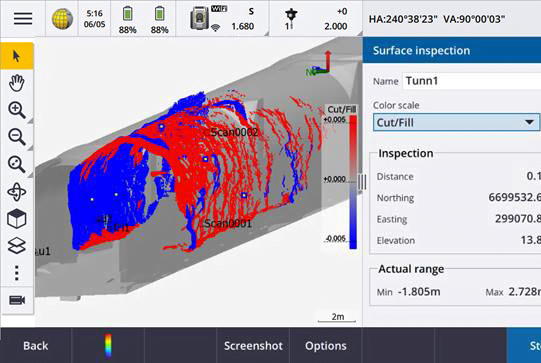Image resolution: width=541 pixels, height=363 pixels.
Task: Open the hamburger main menu
Action: [x=23, y=19]
